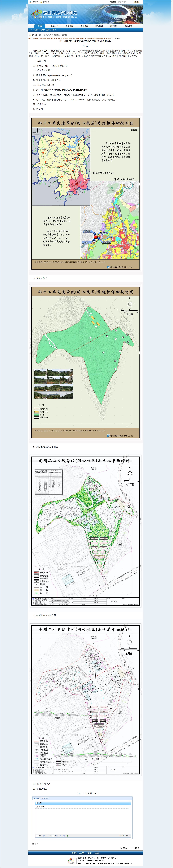Click 网站帮助 in the footer bar
Screen dimensions: 173x868
pos(97,853)
